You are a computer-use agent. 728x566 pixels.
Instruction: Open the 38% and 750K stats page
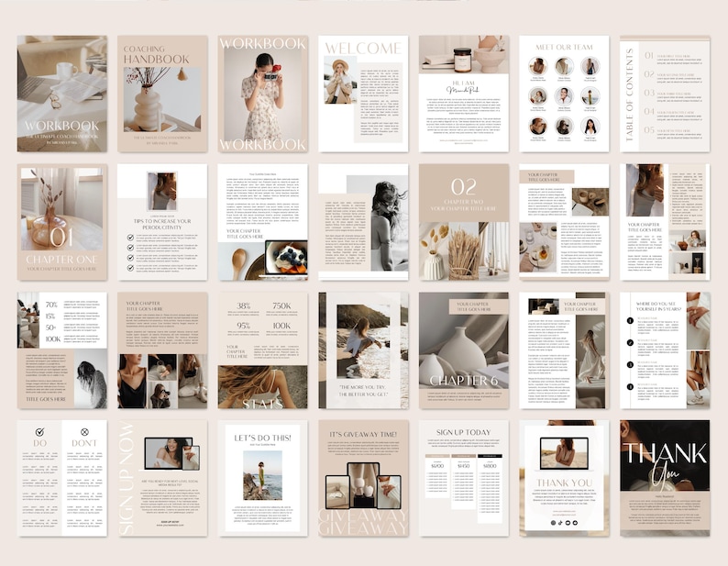pyautogui.click(x=263, y=350)
